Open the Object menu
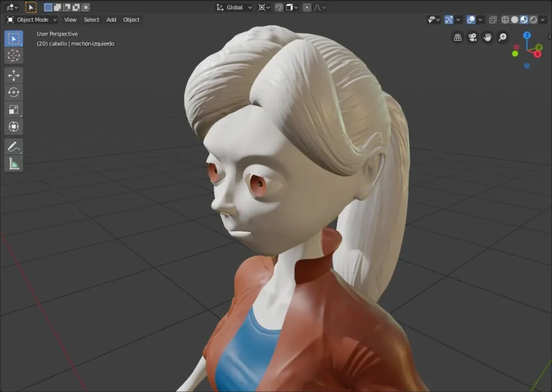This screenshot has width=552, height=392. [132, 20]
